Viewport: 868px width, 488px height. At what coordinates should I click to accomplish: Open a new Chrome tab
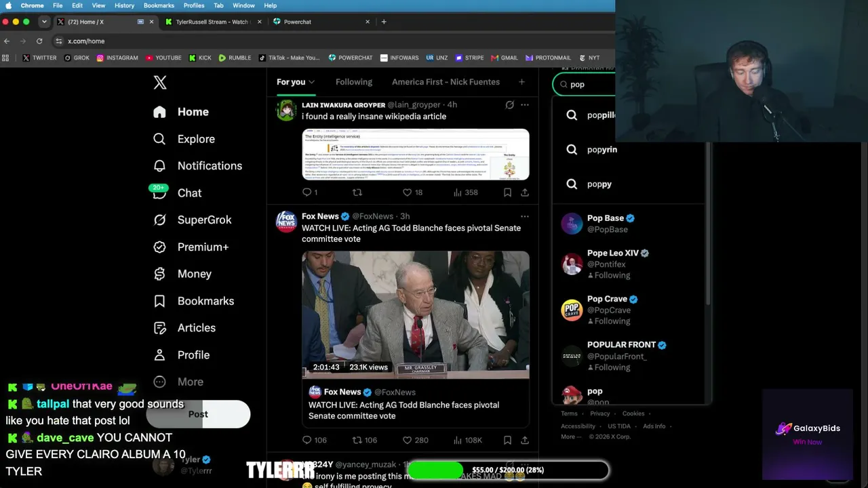(x=384, y=22)
